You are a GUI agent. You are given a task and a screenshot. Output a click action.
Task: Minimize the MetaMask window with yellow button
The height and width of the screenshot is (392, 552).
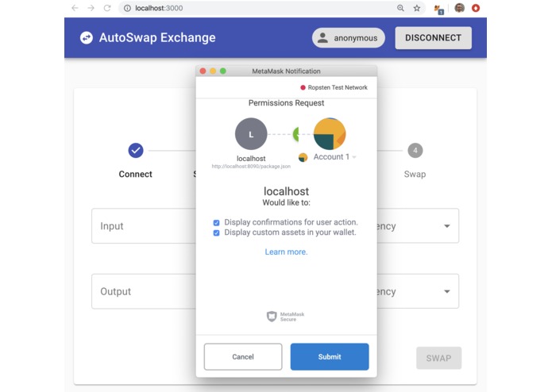click(x=213, y=71)
